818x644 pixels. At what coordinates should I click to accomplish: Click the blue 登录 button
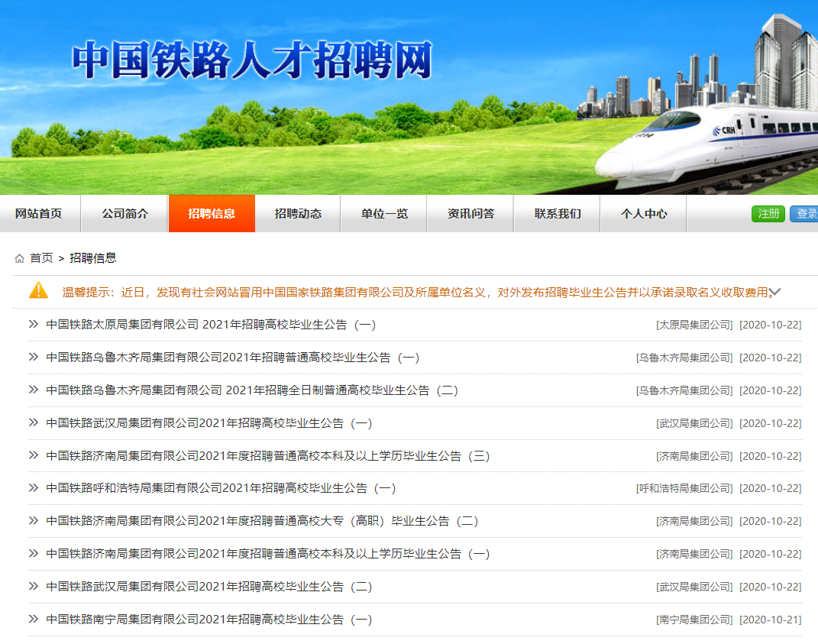click(x=804, y=213)
